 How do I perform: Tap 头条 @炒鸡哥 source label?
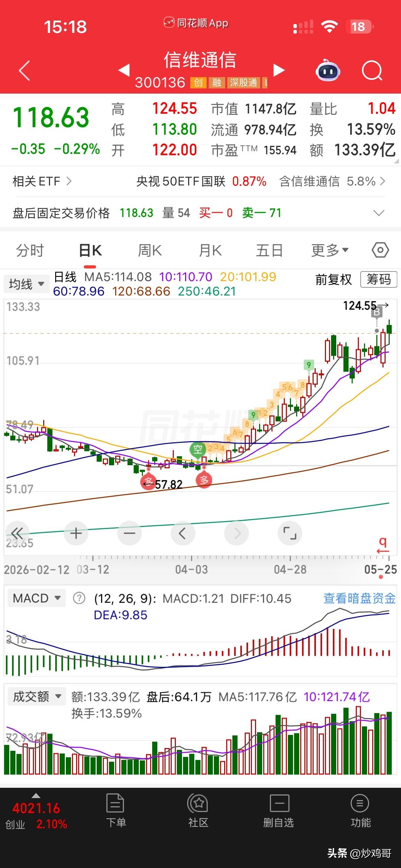[360, 853]
